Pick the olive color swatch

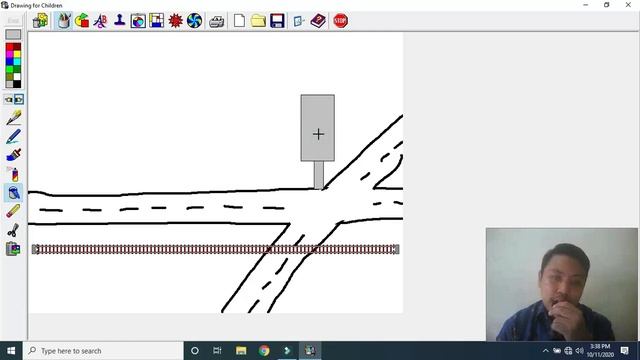[x=9, y=77]
